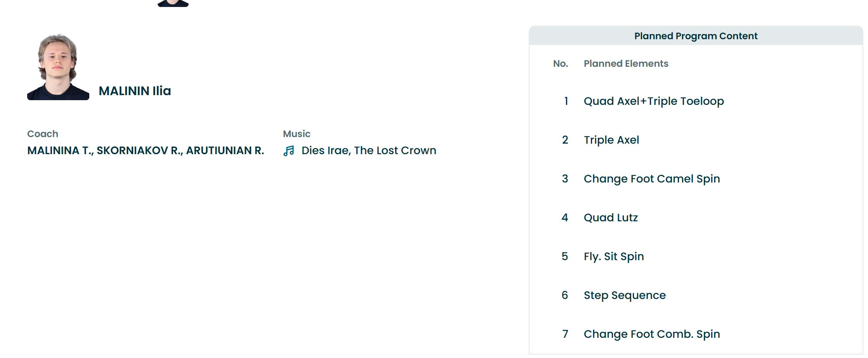Select the Quad Lutz element

point(611,218)
